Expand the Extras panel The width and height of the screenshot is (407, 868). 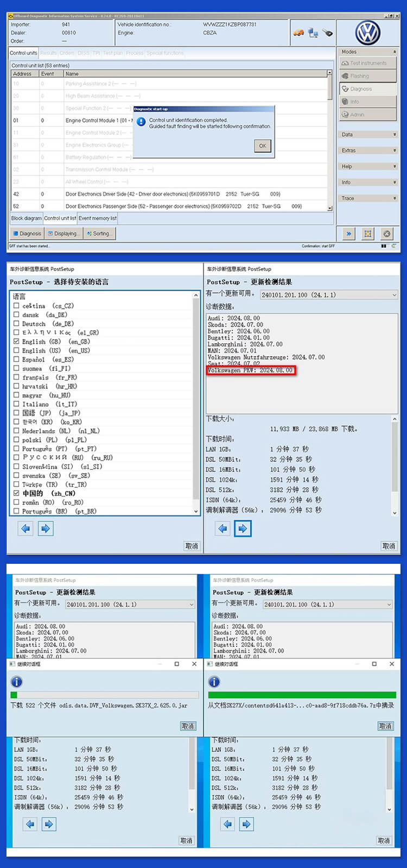368,150
